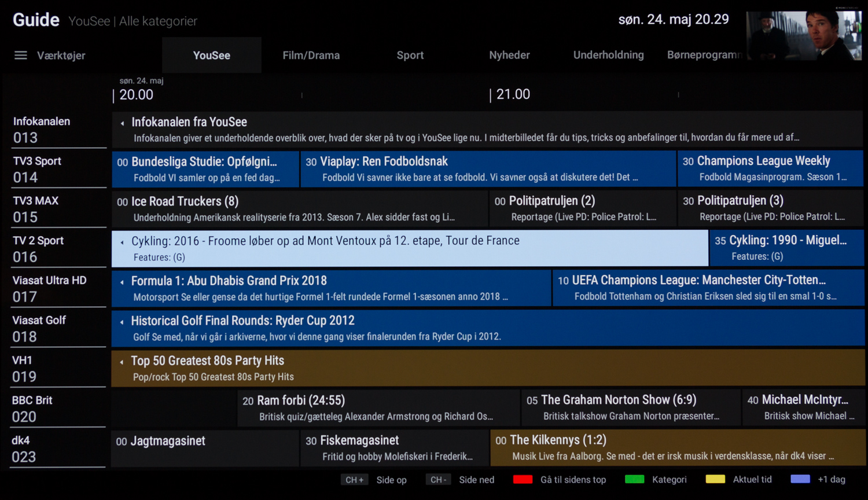The width and height of the screenshot is (868, 500).
Task: Select channel Infokanalen 013
Action: tap(58, 130)
